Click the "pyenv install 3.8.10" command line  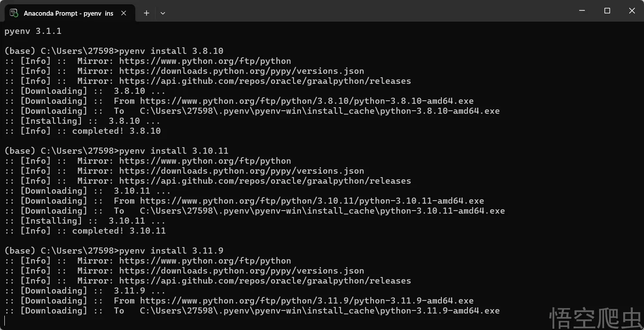[171, 51]
